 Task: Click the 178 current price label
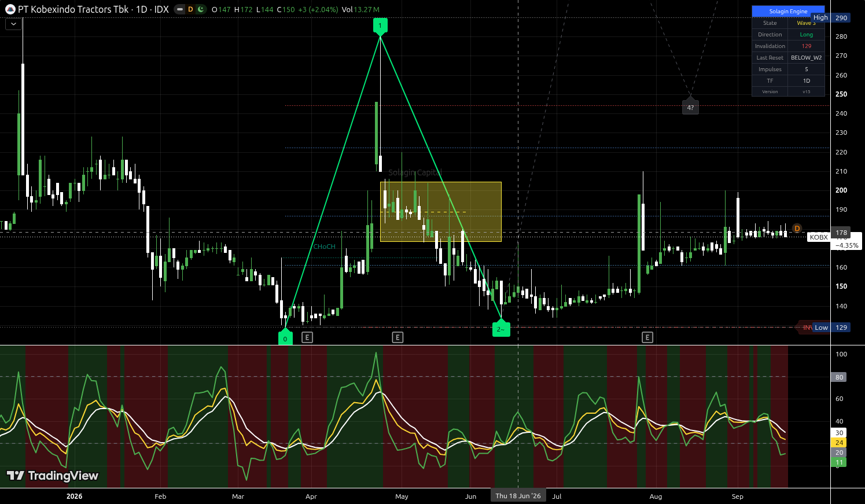click(x=841, y=233)
